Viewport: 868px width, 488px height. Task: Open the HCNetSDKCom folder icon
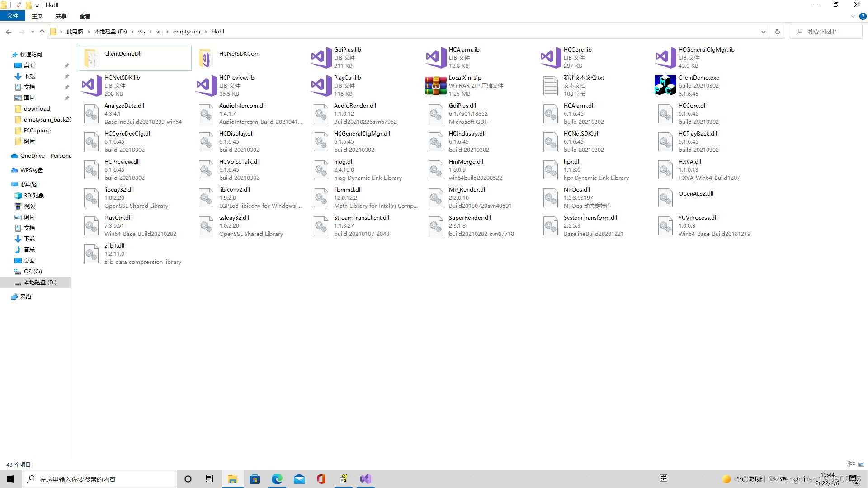coord(206,58)
